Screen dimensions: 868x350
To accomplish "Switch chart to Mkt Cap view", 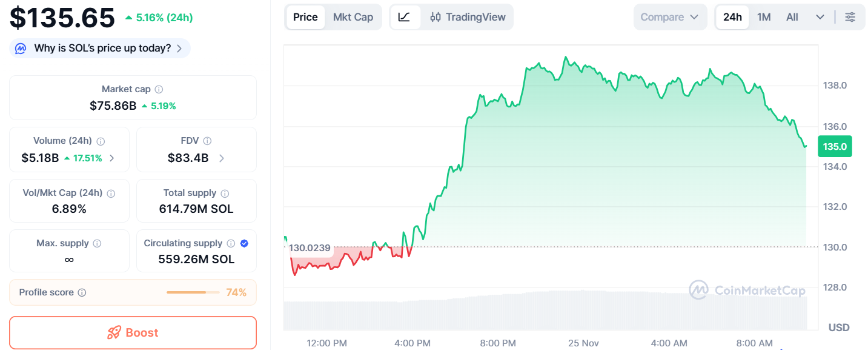I will point(353,17).
